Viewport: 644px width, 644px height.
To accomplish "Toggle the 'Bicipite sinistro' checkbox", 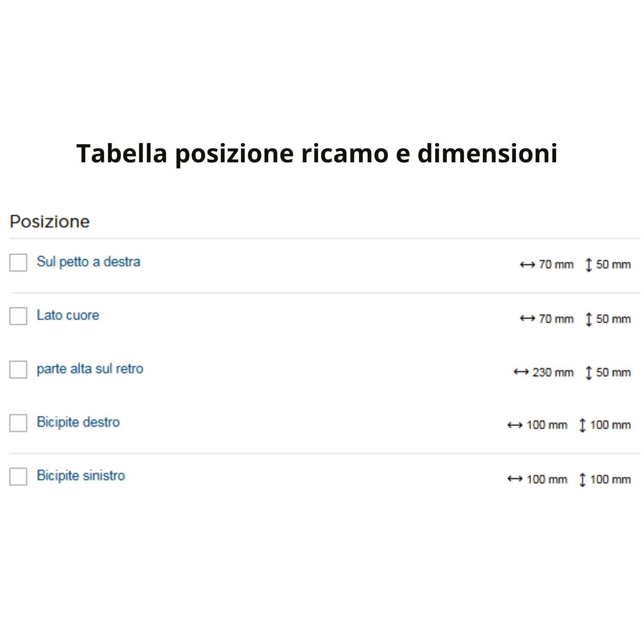I will (x=18, y=476).
